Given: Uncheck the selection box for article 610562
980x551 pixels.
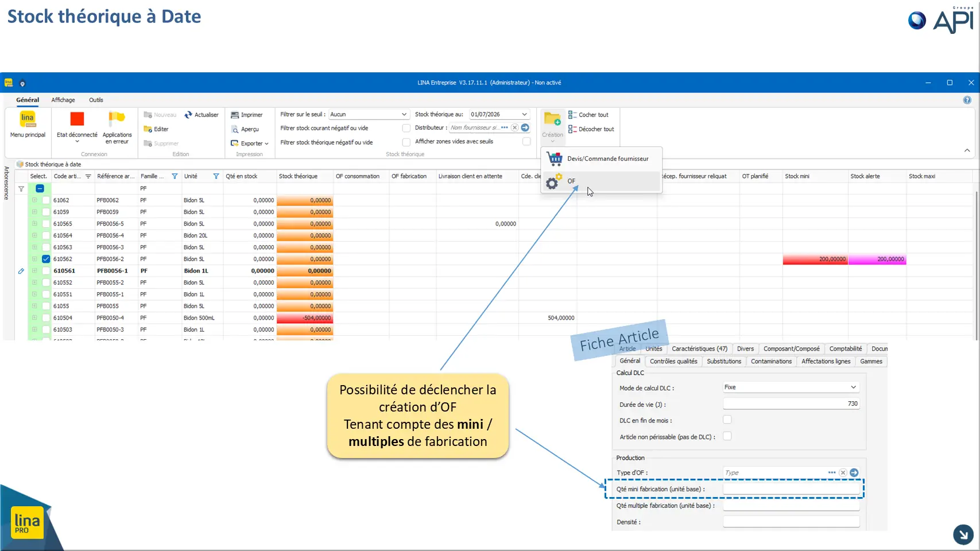Looking at the screenshot, I should pyautogui.click(x=46, y=259).
